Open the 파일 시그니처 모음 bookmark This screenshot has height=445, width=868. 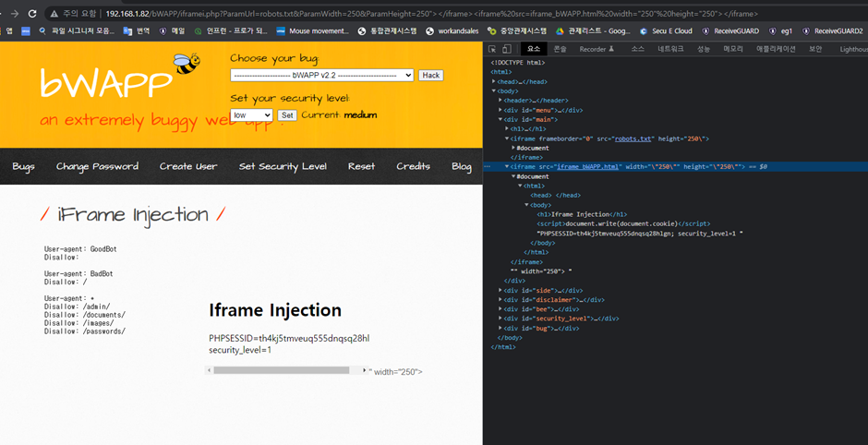click(77, 31)
